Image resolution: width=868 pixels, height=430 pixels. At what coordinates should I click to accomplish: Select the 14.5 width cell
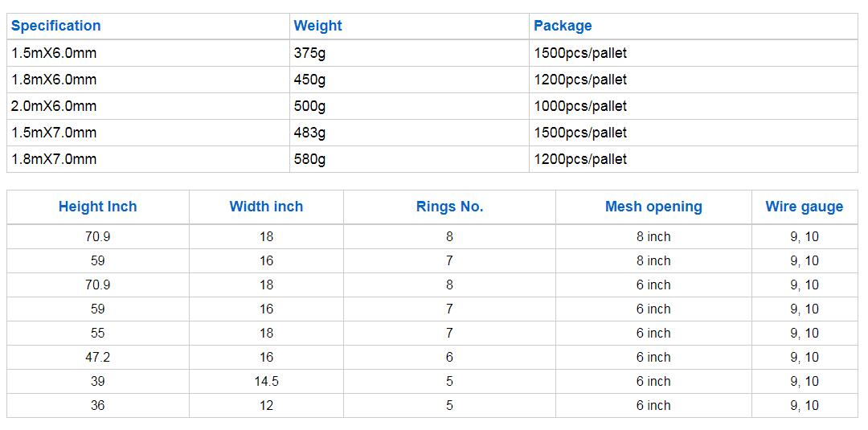pos(266,381)
